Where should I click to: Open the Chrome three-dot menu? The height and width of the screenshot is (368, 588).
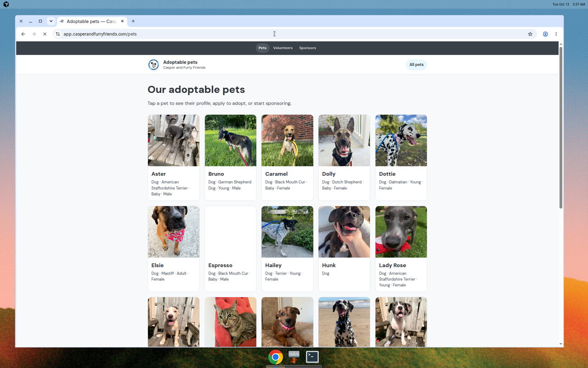556,34
